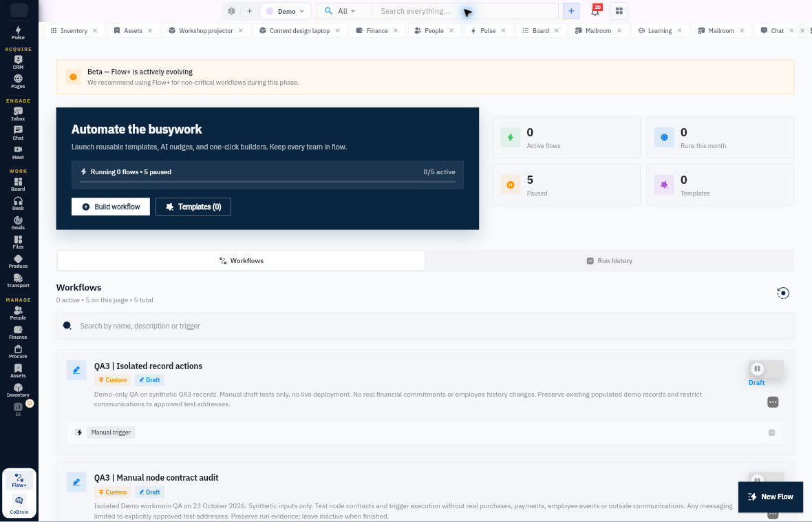Click the blue plus button near search

point(571,11)
